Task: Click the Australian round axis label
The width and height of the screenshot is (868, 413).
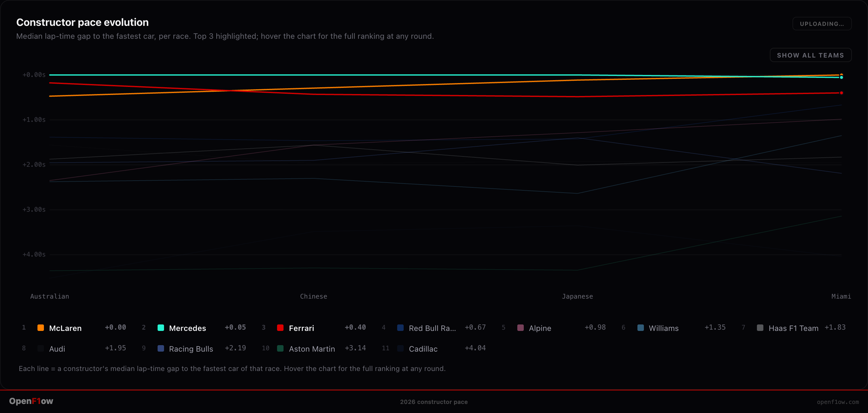Action: point(49,296)
